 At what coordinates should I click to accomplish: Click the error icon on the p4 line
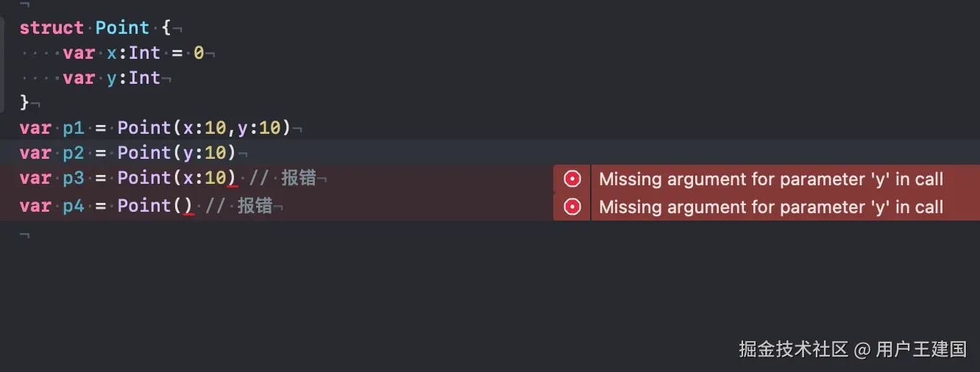pyautogui.click(x=572, y=207)
